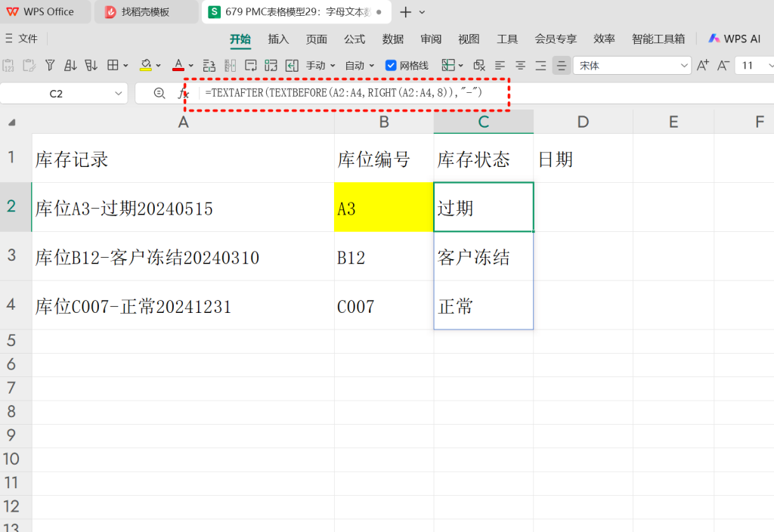Open the 公式 ribbon tab

[354, 39]
